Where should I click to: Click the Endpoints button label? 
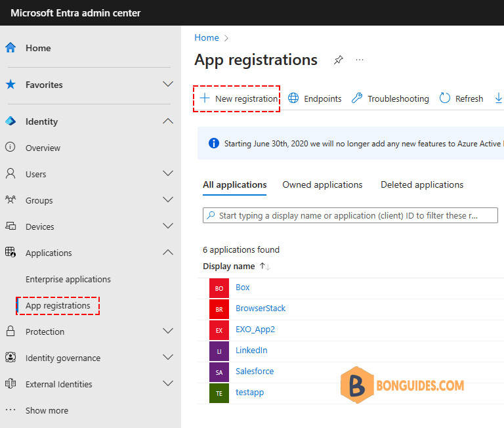pos(323,98)
